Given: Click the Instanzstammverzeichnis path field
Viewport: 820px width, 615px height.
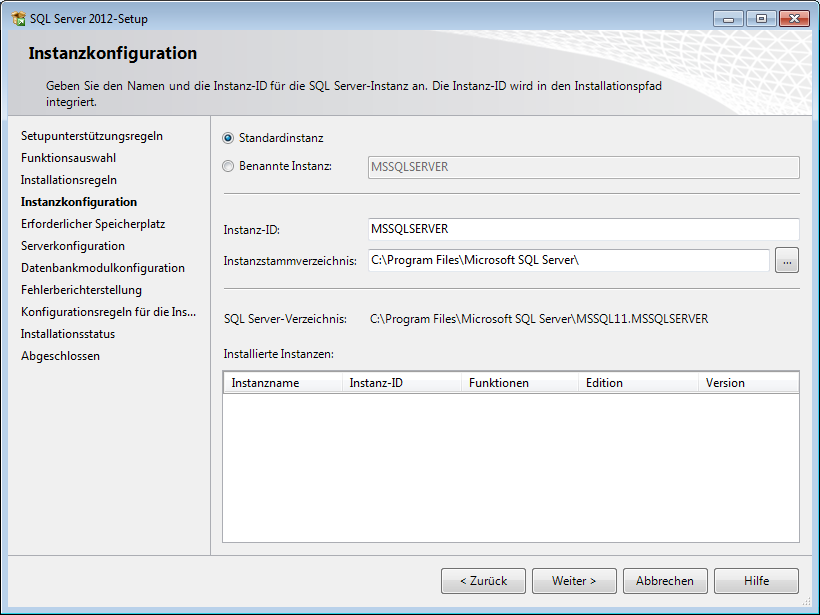Looking at the screenshot, I should point(568,261).
